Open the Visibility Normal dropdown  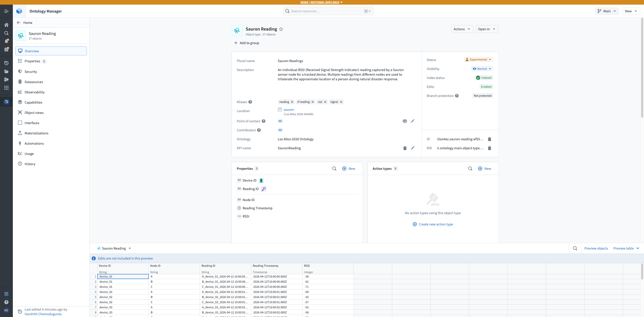pos(482,69)
